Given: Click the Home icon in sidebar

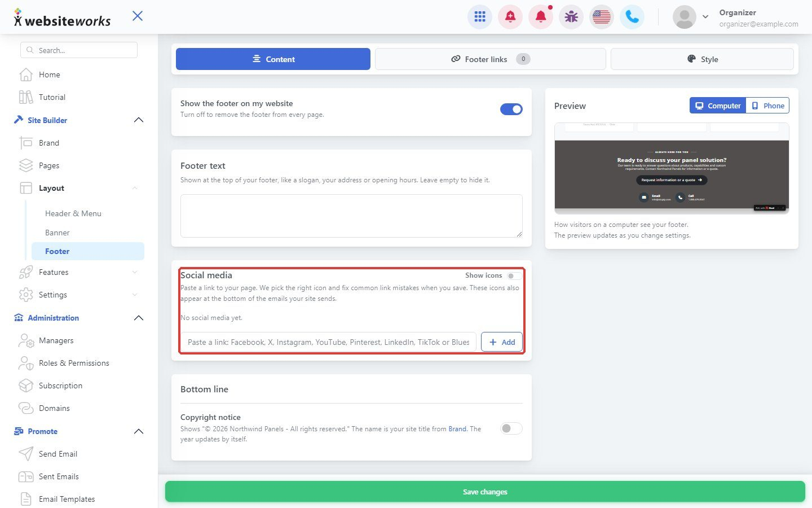Looking at the screenshot, I should [x=26, y=75].
